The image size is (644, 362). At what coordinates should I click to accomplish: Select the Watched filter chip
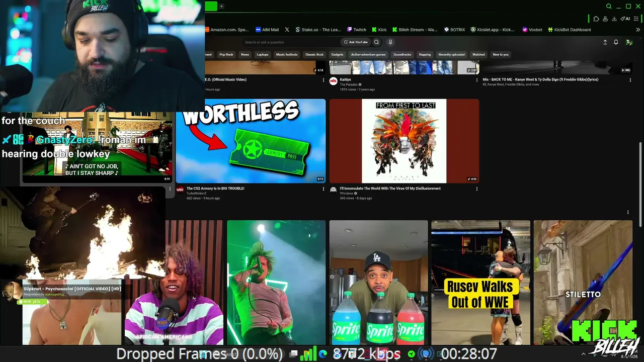pyautogui.click(x=478, y=54)
